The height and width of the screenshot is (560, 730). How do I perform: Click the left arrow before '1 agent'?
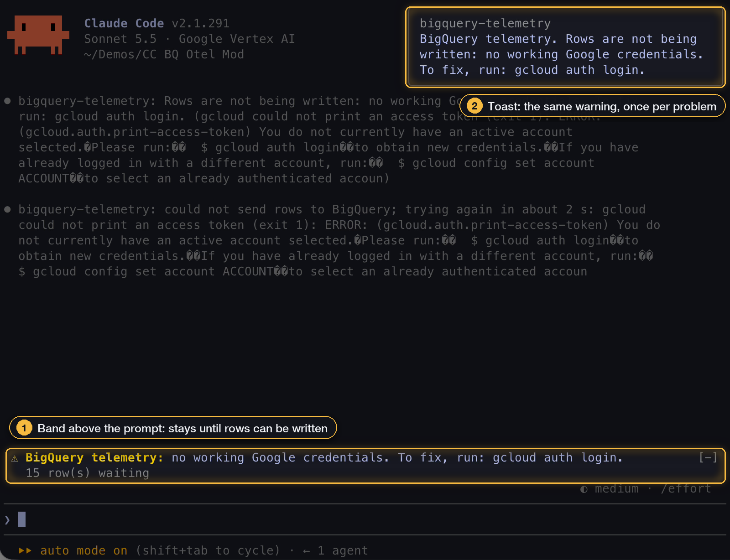click(307, 551)
